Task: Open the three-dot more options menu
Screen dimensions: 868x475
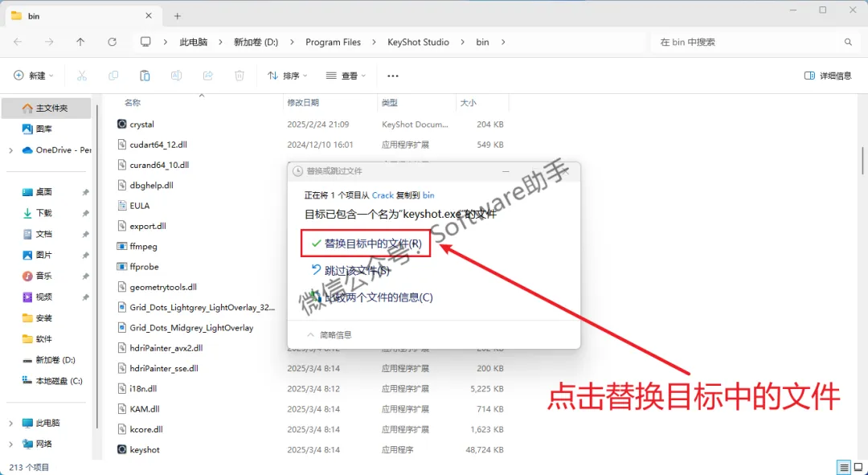Action: pos(392,76)
